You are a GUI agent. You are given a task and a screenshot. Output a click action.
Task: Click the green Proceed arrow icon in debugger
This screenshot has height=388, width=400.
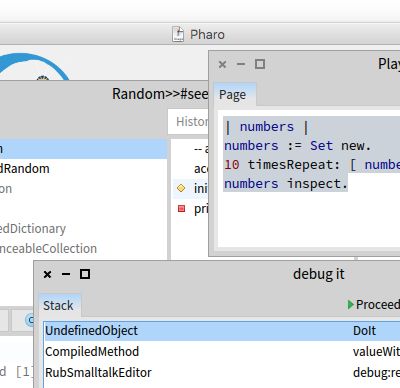click(x=350, y=304)
